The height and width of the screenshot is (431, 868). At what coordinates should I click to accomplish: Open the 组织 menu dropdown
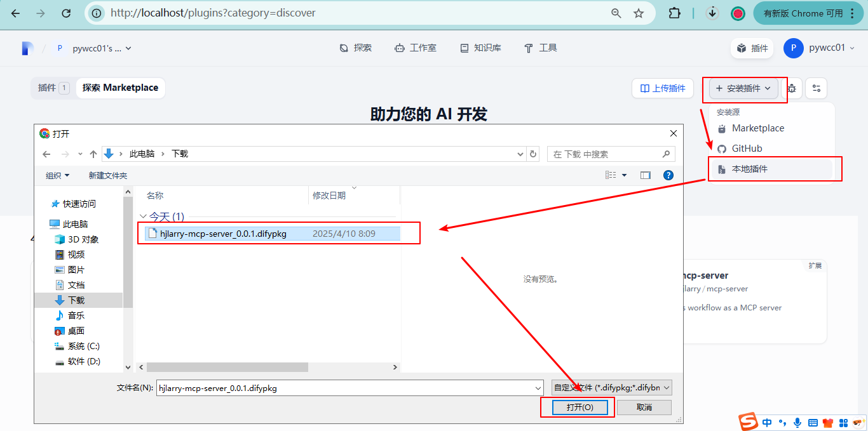click(57, 175)
